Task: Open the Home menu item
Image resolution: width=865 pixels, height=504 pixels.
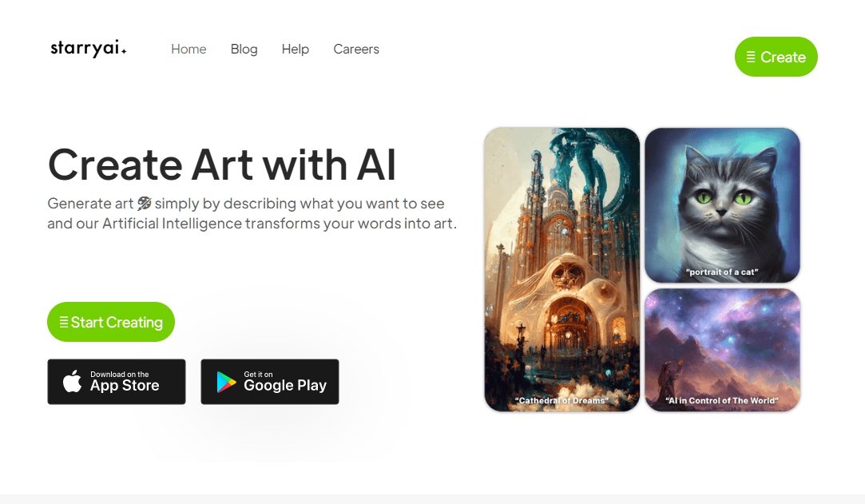Action: pyautogui.click(x=188, y=49)
